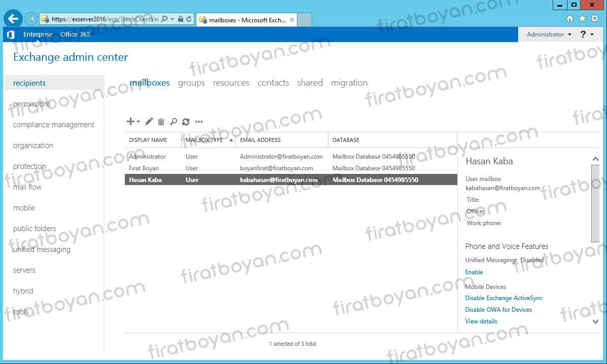Click Disable Exchange ActiveSync link

point(503,298)
